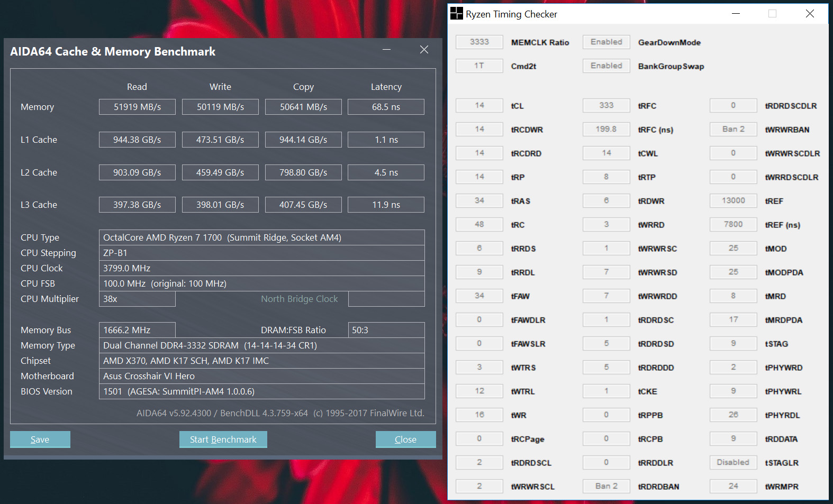
Task: Click the tRAS value 34 field
Action: (479, 200)
